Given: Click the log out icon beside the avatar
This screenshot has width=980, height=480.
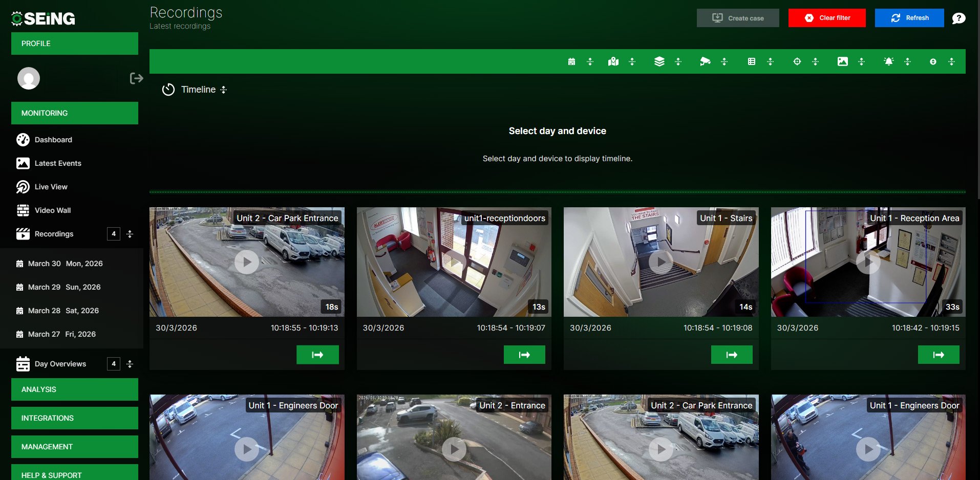Looking at the screenshot, I should tap(136, 78).
